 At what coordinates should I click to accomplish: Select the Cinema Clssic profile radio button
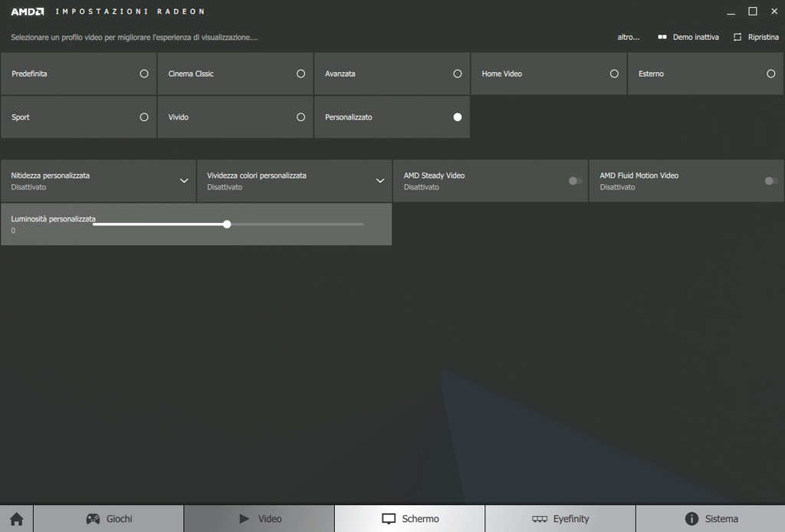tap(301, 74)
